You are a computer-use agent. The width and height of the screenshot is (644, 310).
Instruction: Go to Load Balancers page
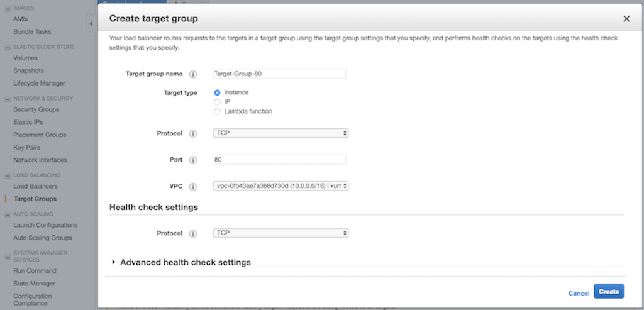pos(35,186)
